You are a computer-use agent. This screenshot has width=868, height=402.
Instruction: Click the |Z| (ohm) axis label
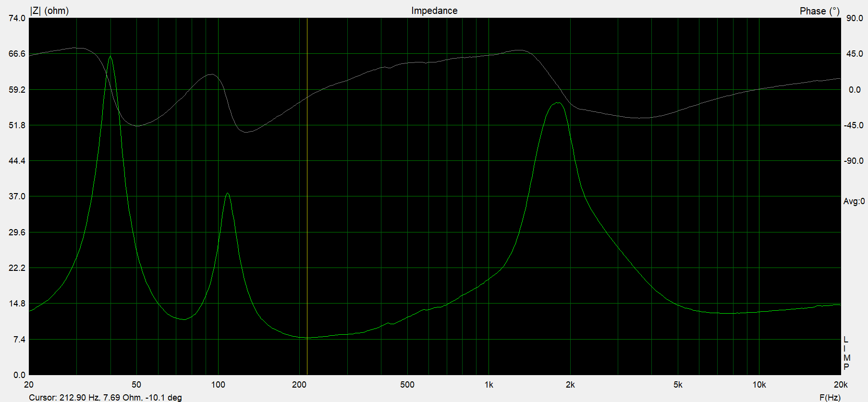49,11
